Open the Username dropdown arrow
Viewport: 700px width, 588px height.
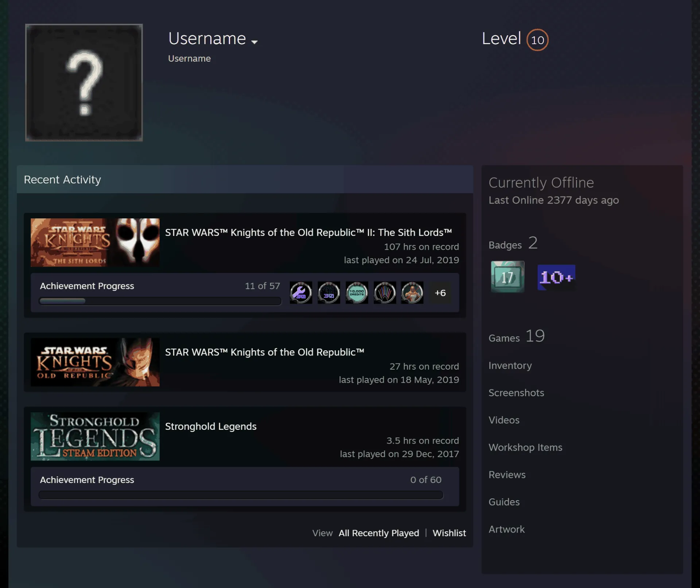[254, 42]
